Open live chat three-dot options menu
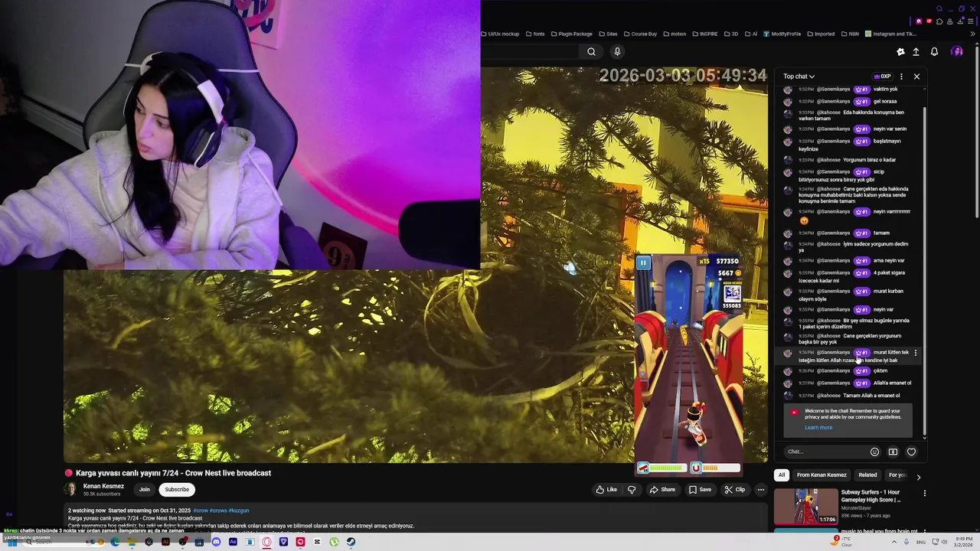The width and height of the screenshot is (980, 551). [901, 77]
